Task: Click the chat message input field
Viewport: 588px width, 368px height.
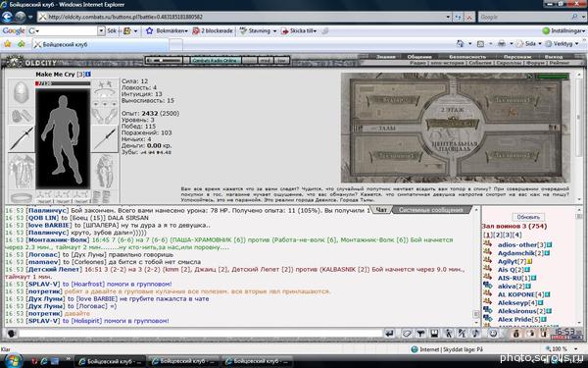Action: click(x=200, y=333)
